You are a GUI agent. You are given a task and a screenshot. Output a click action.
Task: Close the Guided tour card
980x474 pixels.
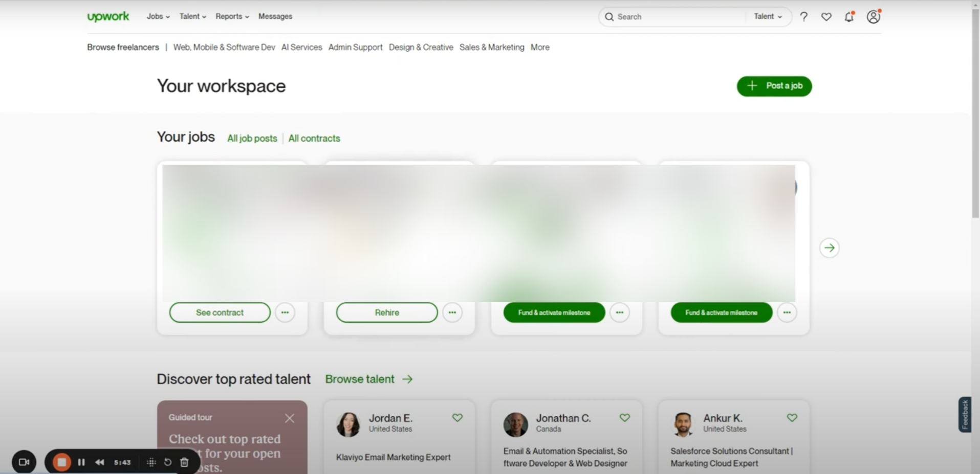(290, 418)
